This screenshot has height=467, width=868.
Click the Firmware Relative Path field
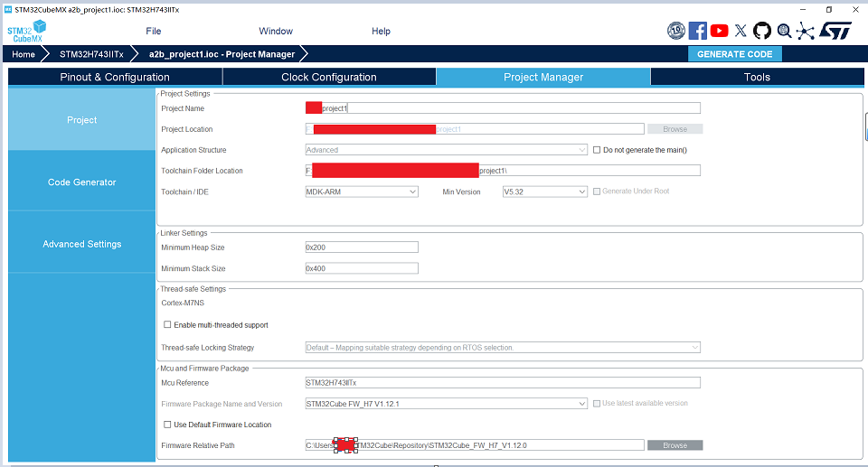coord(475,445)
